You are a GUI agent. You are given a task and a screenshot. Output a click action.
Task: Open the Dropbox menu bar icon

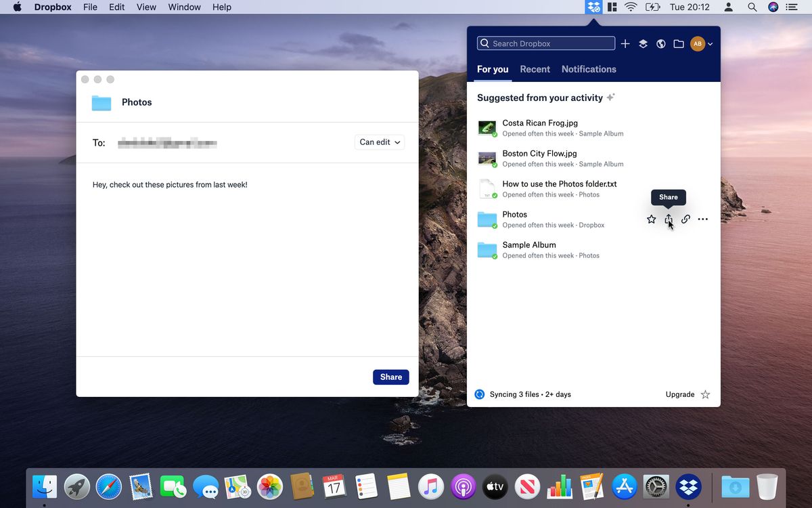[593, 7]
